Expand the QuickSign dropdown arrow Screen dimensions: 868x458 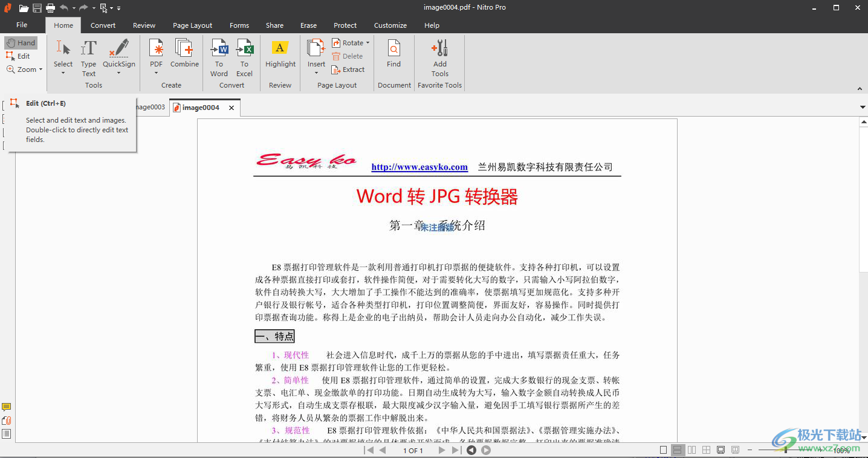(x=119, y=73)
